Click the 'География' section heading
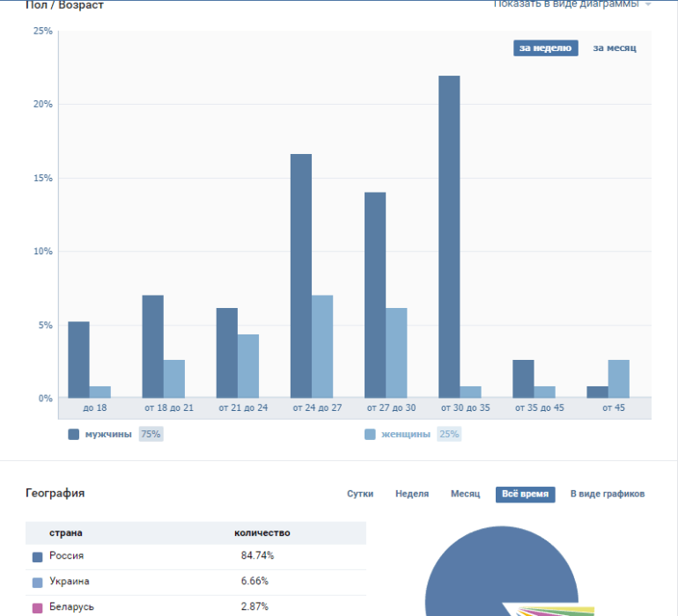678x616 pixels. [55, 493]
